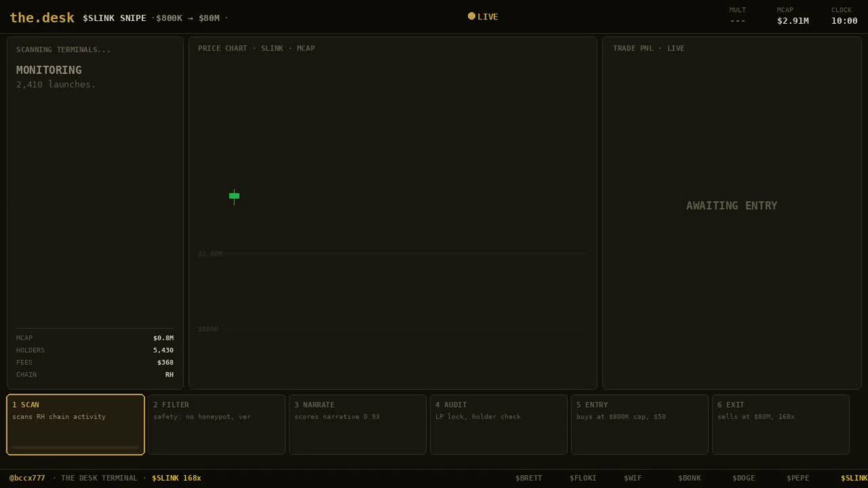Click the header MCAP value $2.91M

pos(793,21)
